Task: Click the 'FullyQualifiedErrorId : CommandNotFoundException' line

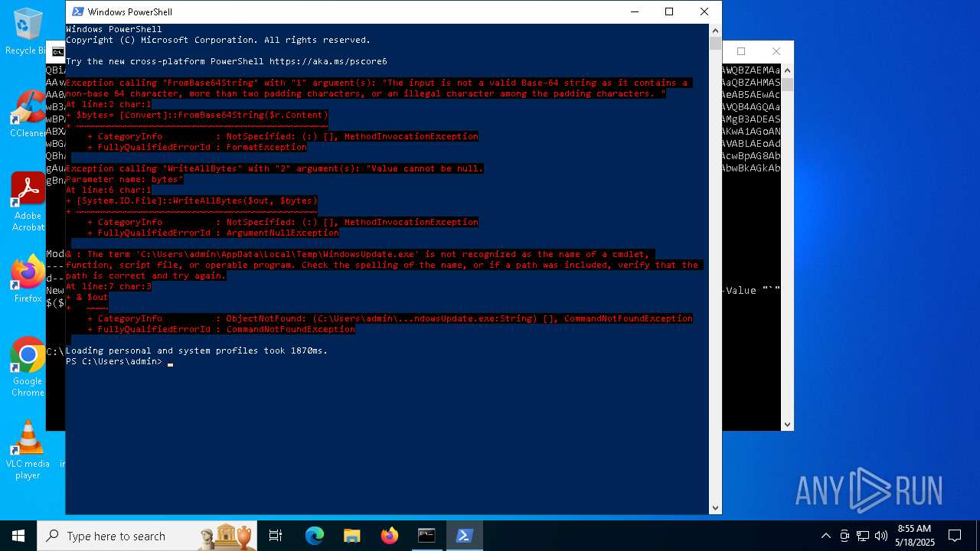Action: 220,329
